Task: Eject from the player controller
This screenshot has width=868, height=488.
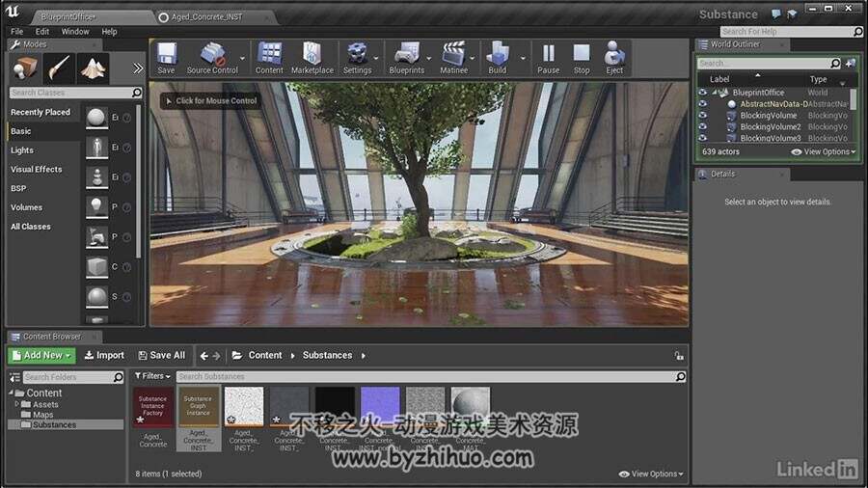Action: pyautogui.click(x=614, y=58)
